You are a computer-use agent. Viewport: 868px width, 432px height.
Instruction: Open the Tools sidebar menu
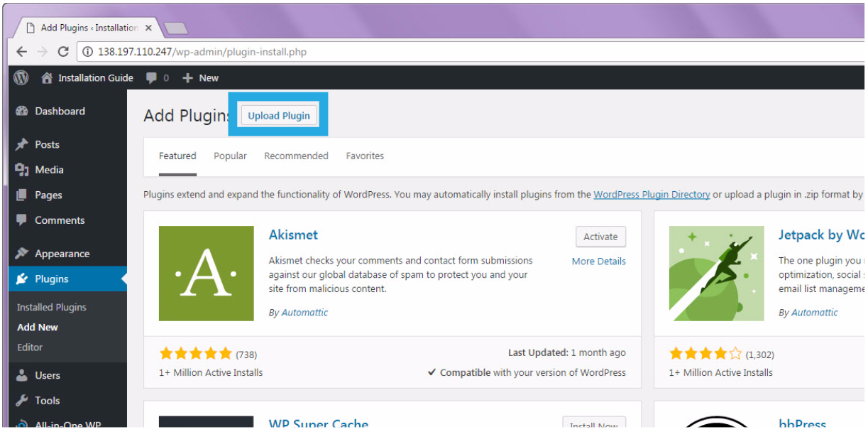point(47,401)
